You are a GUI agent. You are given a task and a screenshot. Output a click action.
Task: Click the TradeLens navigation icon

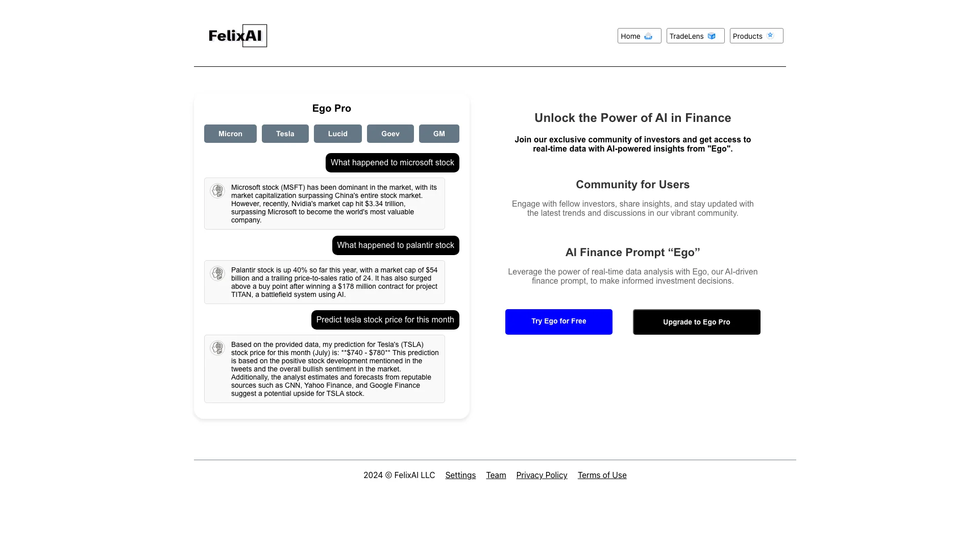click(712, 36)
